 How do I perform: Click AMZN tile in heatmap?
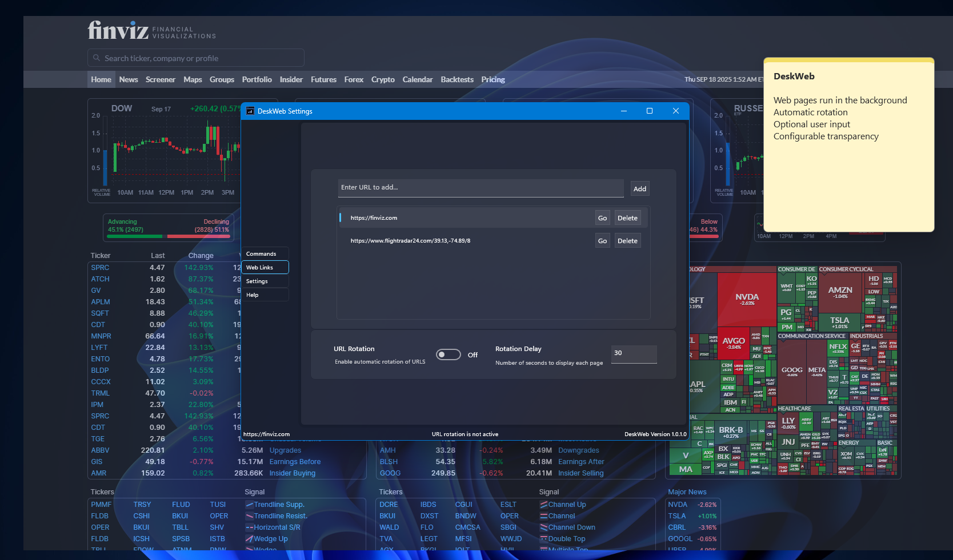pyautogui.click(x=840, y=292)
